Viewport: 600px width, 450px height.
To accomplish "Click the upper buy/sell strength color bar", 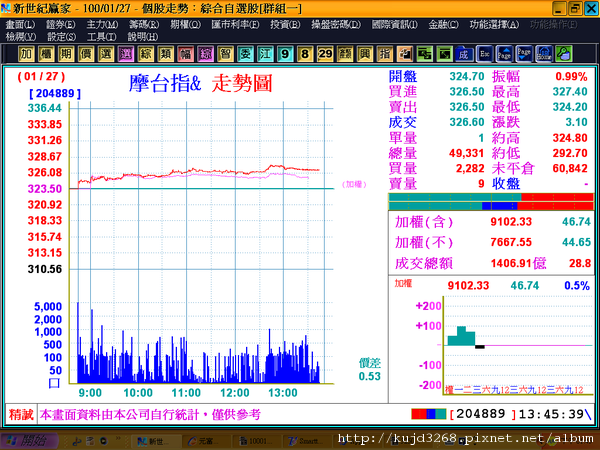I will pos(491,197).
